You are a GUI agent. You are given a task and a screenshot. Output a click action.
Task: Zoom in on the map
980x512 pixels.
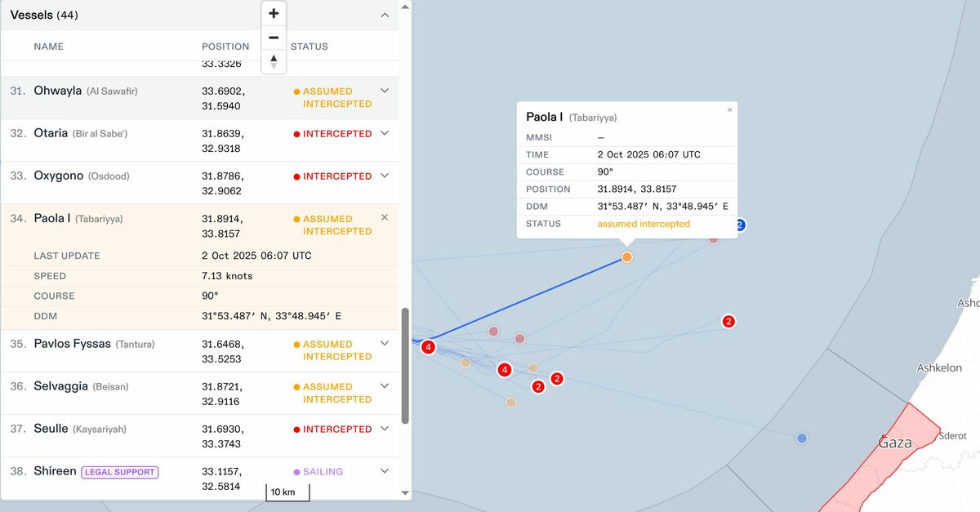click(x=274, y=14)
